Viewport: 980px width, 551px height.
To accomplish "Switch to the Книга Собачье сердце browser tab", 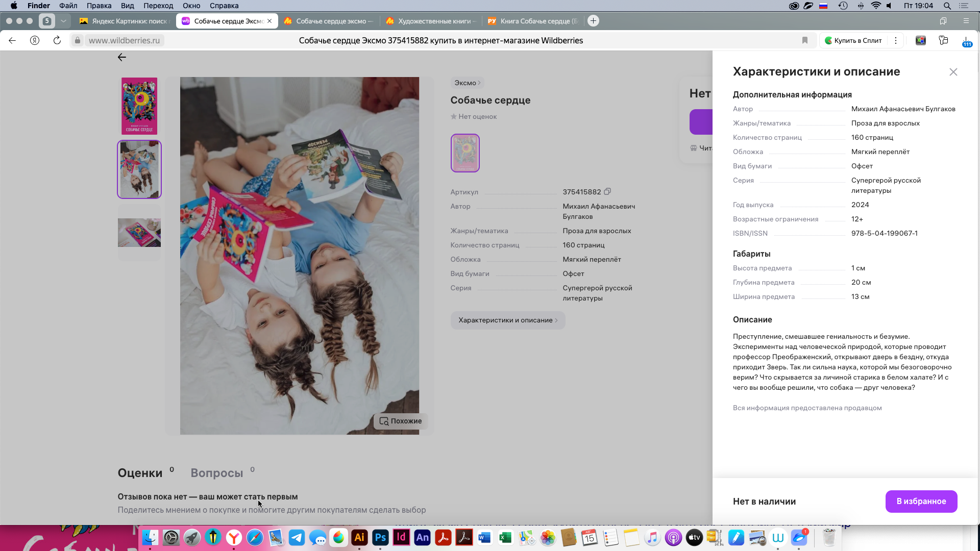I will click(533, 21).
